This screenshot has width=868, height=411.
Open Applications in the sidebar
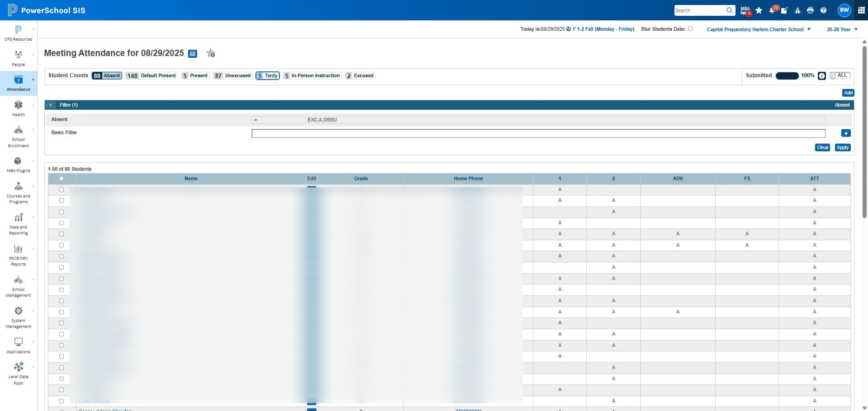coord(18,346)
